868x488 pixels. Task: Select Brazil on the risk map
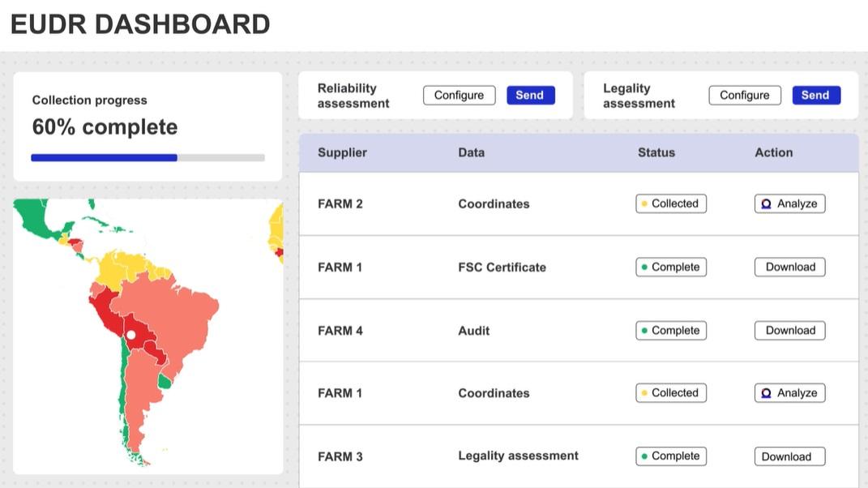coord(172,315)
